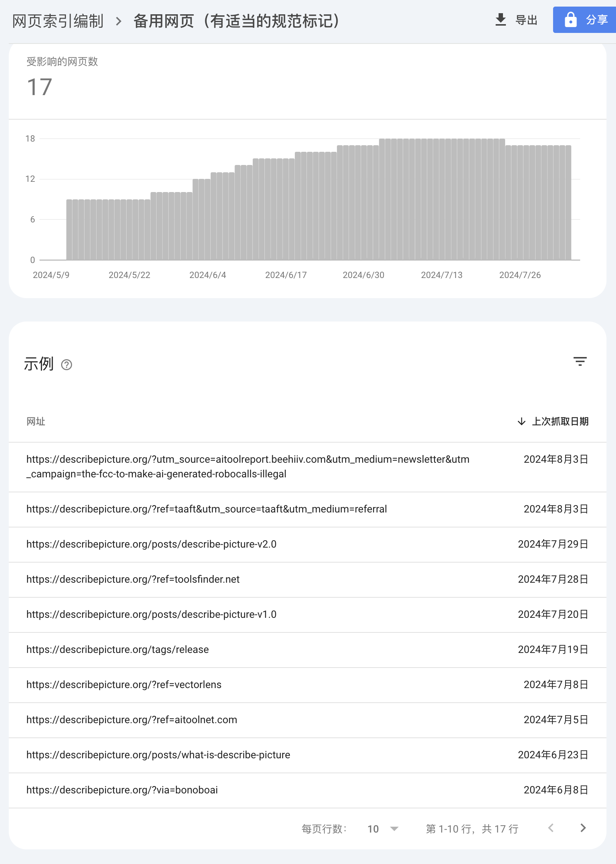Screen dimensions: 616x864
Task: Sort by 上次抓取日期 column header
Action: (560, 421)
